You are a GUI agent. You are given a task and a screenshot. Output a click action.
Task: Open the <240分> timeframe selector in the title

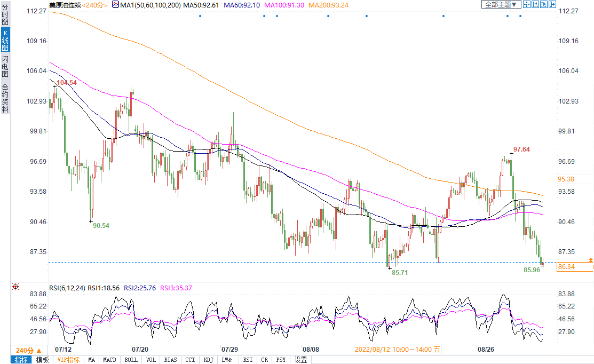[x=96, y=5]
